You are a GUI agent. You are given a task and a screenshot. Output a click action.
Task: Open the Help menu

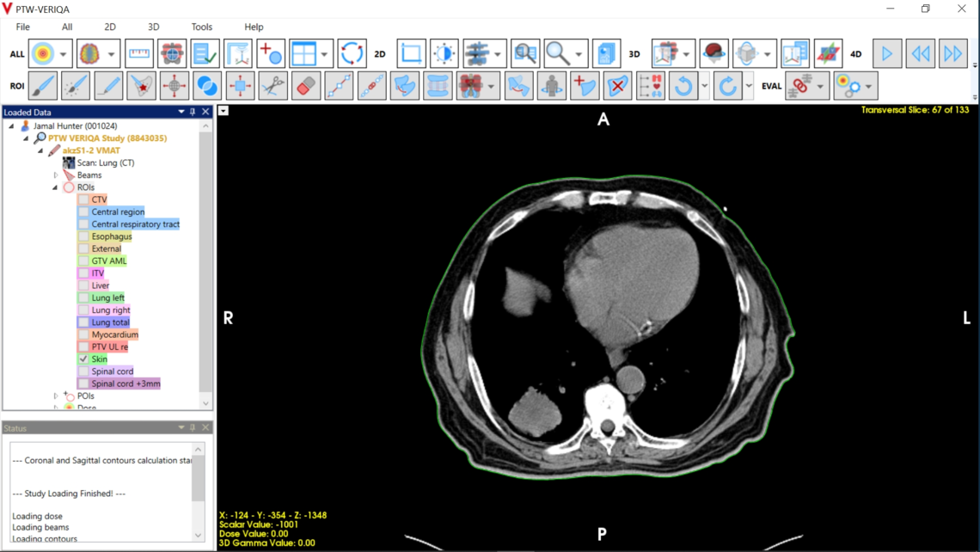tap(254, 27)
